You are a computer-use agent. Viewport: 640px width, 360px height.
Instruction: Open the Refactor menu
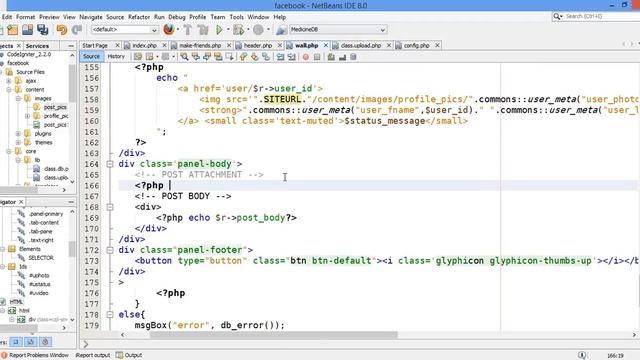click(139, 17)
